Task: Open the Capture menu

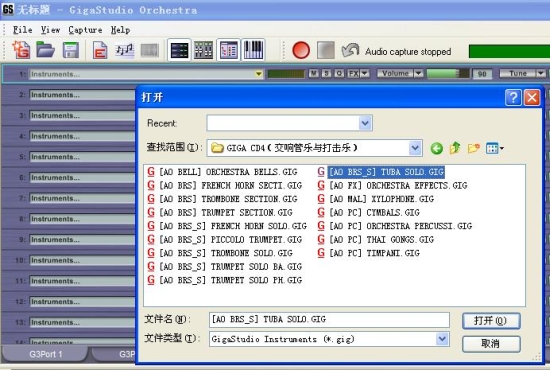Action: point(85,30)
